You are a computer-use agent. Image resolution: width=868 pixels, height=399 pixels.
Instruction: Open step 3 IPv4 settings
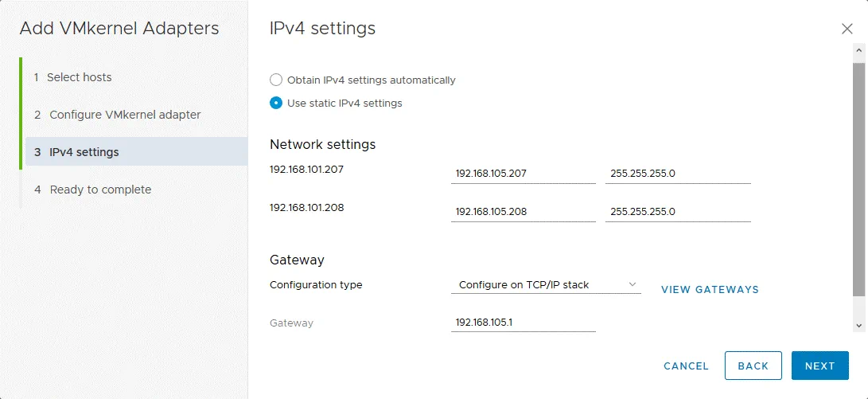[x=84, y=152]
